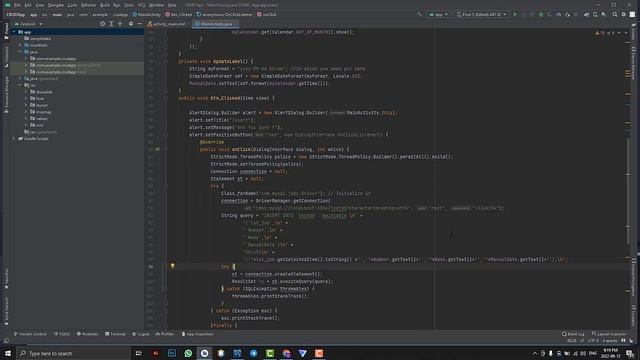Open Search Everywhere magnifier icon

(615, 14)
